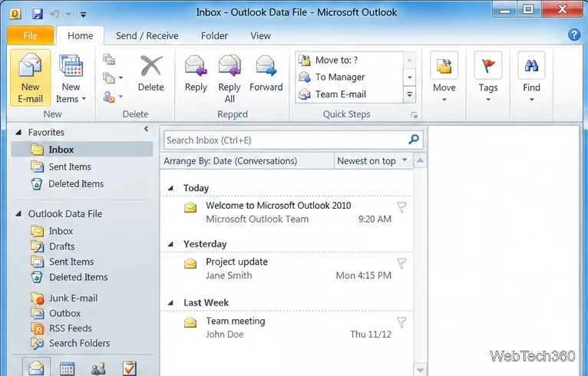Forward the selected e-mail

266,74
